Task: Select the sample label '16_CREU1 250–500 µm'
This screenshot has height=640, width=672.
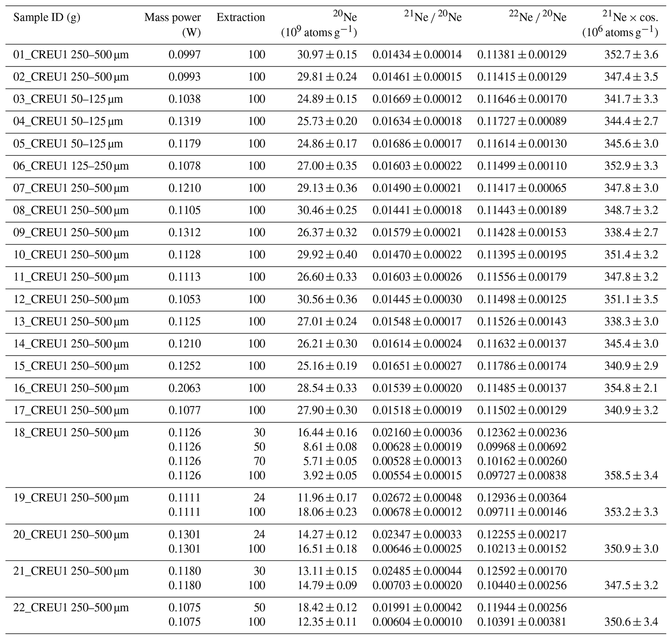Action: point(71,388)
